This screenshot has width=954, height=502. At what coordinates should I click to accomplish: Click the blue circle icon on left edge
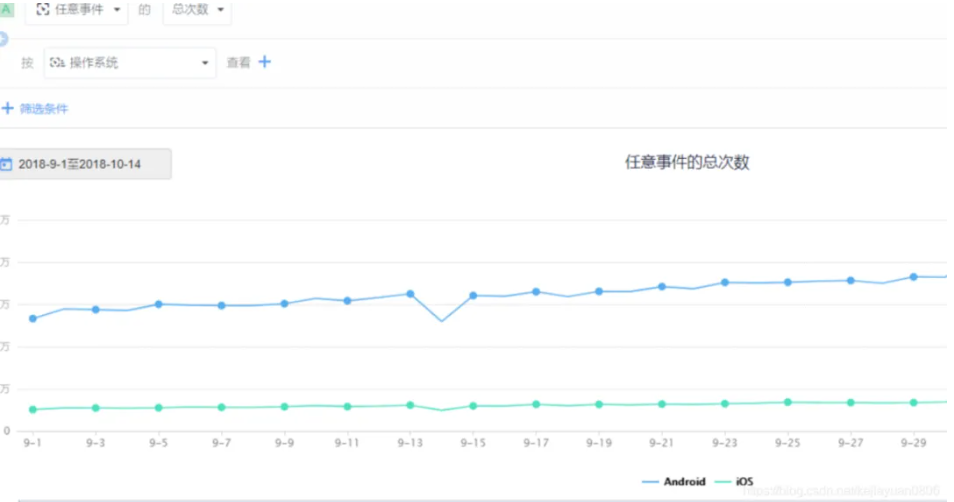coord(3,39)
